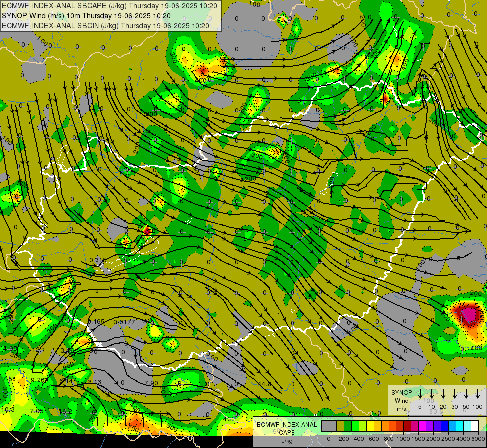Click the CAPE label in the legend
The width and height of the screenshot is (487, 448).
[287, 433]
